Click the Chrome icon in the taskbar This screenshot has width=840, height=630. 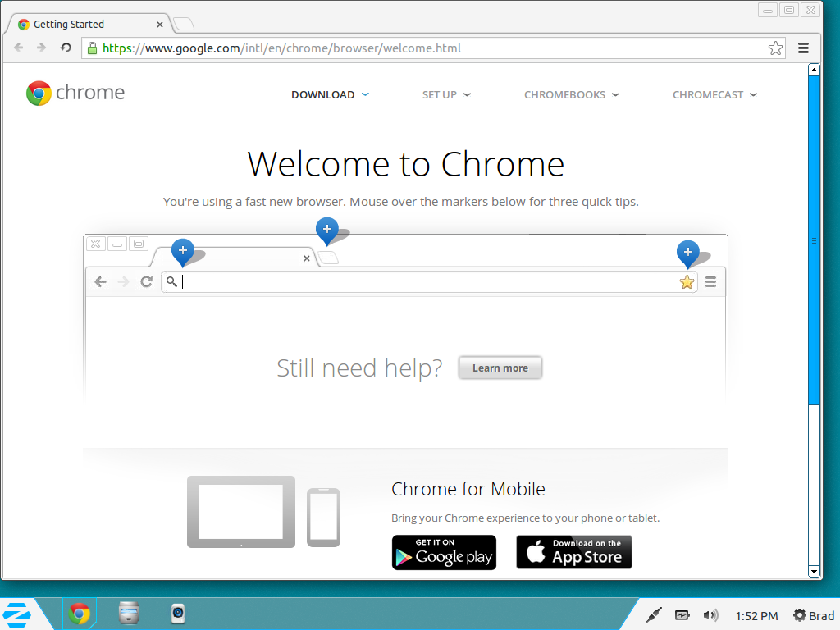click(80, 614)
